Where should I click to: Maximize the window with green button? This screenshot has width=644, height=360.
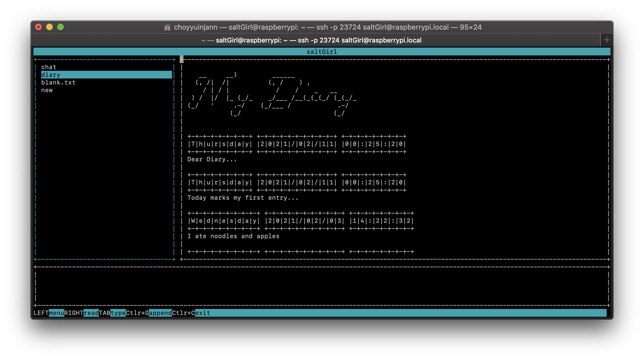tap(60, 27)
